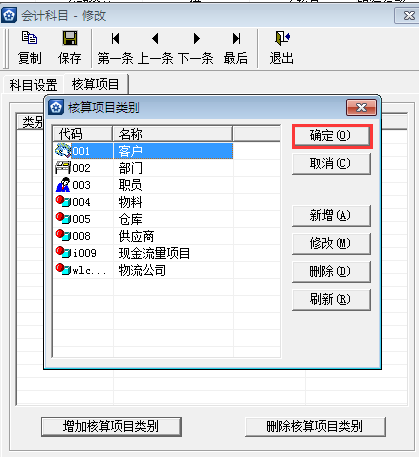This screenshot has height=457, width=419.
Task: Click the 类别 column header in background grid
Action: click(31, 123)
